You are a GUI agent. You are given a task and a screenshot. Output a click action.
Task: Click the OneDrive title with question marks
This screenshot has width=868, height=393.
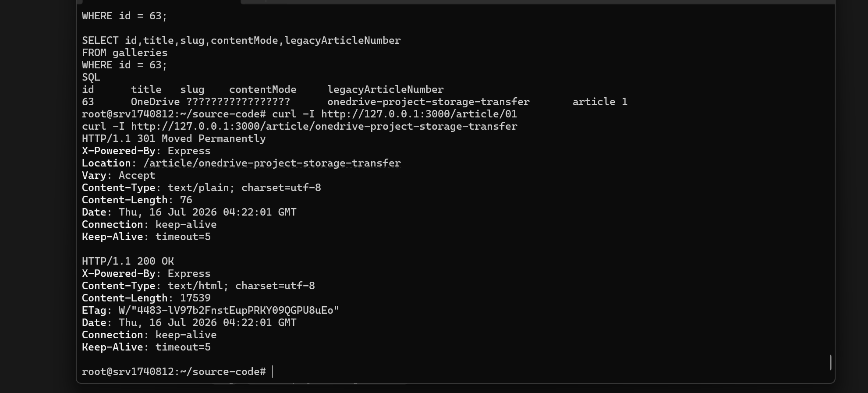(x=210, y=102)
